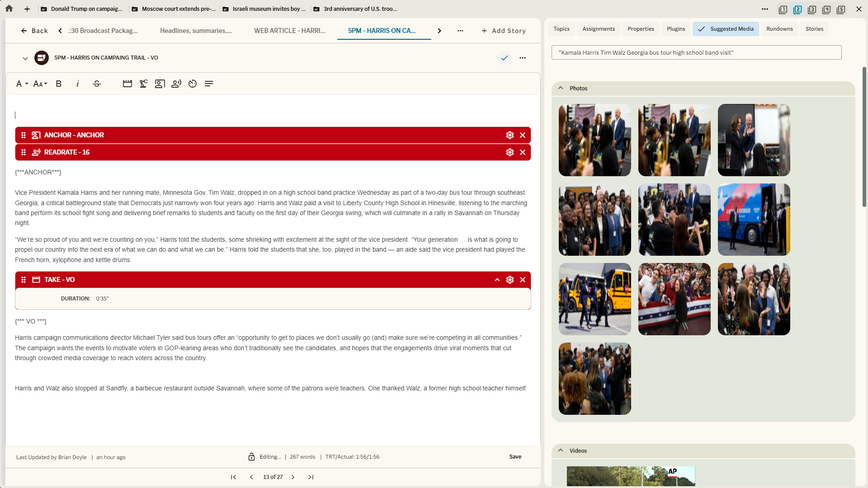Click the anchor insert icon in the toolbar

point(159,84)
